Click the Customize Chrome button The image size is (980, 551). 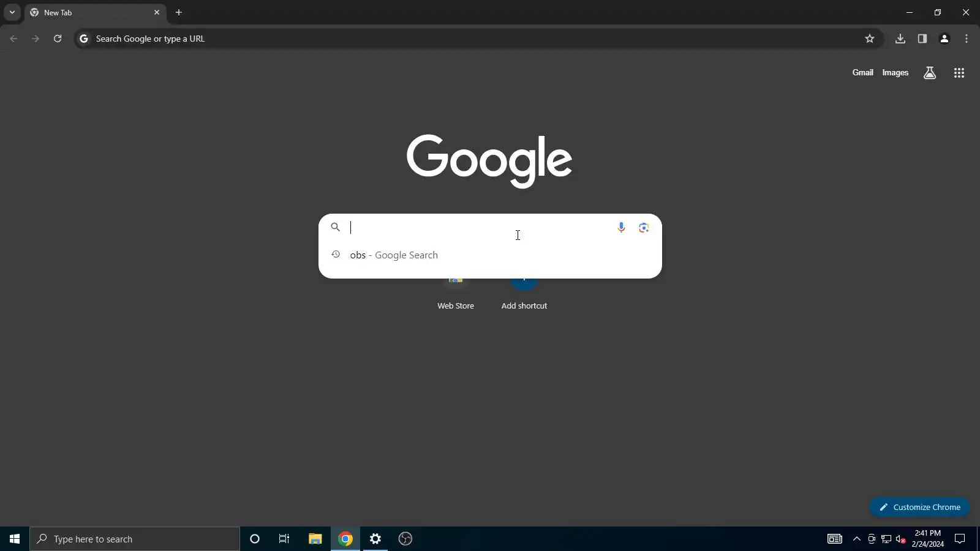coord(919,507)
